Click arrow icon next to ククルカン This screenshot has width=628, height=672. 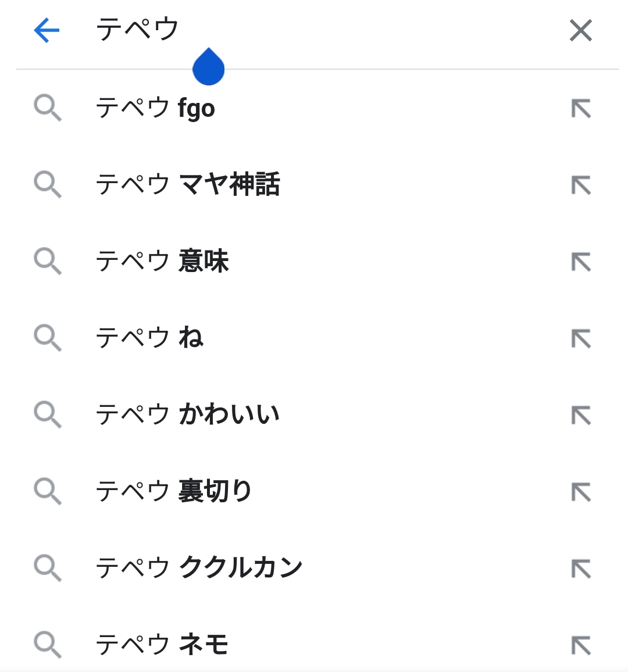(x=580, y=569)
